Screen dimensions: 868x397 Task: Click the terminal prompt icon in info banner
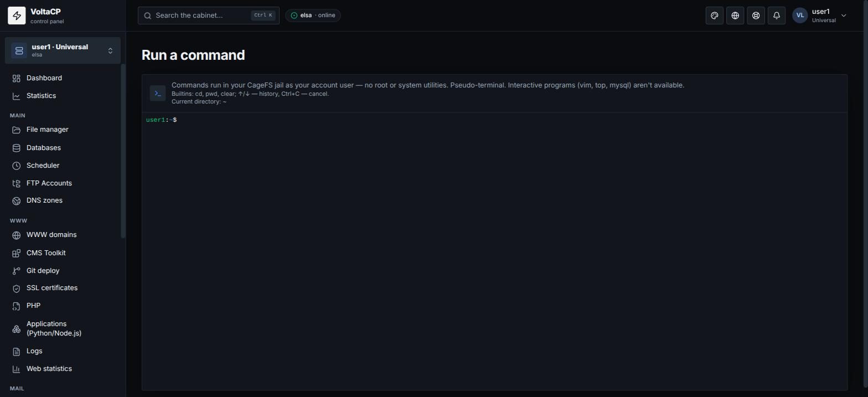pyautogui.click(x=158, y=93)
